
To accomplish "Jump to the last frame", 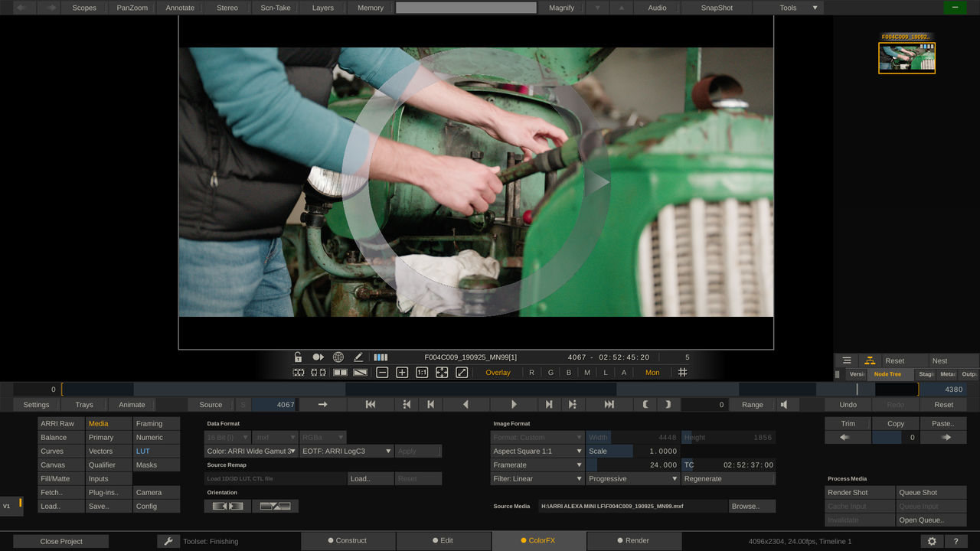I will click(609, 405).
